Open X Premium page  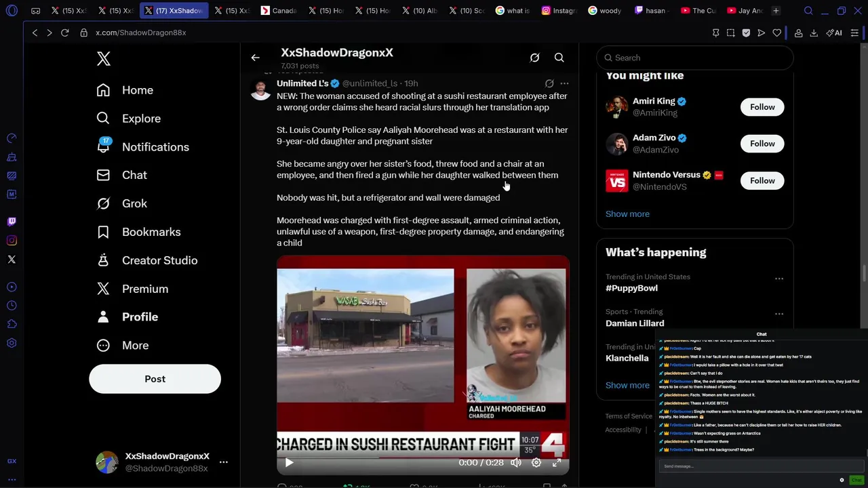tap(132, 289)
